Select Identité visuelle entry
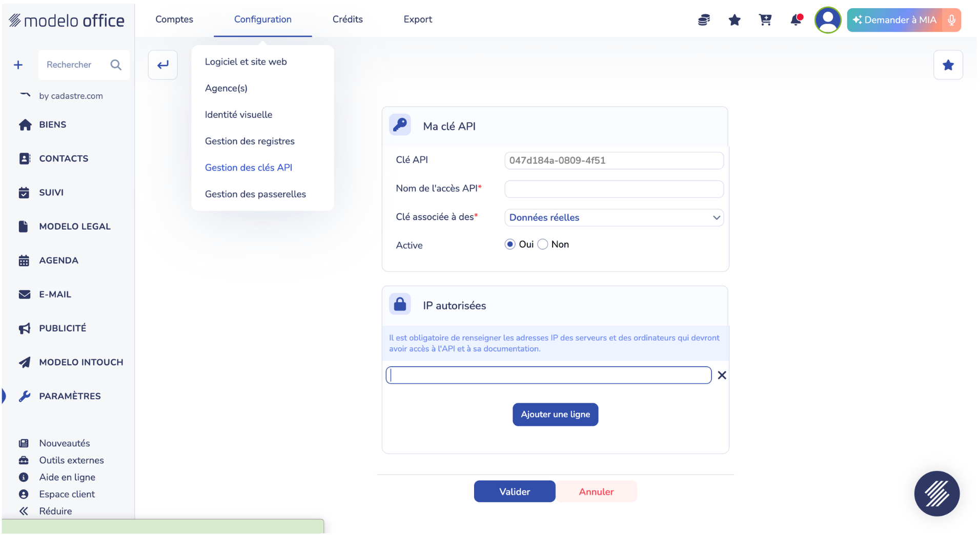Screen dimensions: 980x535 tap(238, 114)
